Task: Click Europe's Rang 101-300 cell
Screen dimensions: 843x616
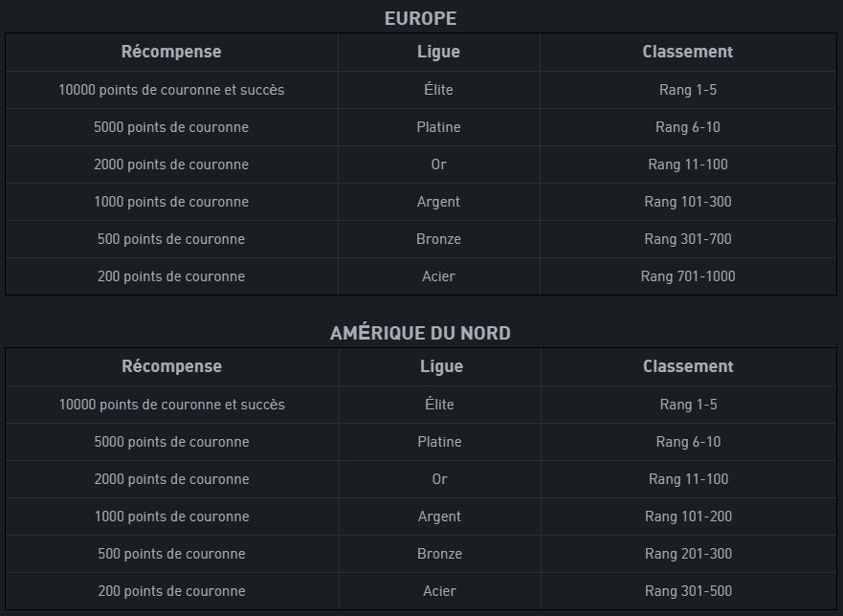Action: (688, 202)
